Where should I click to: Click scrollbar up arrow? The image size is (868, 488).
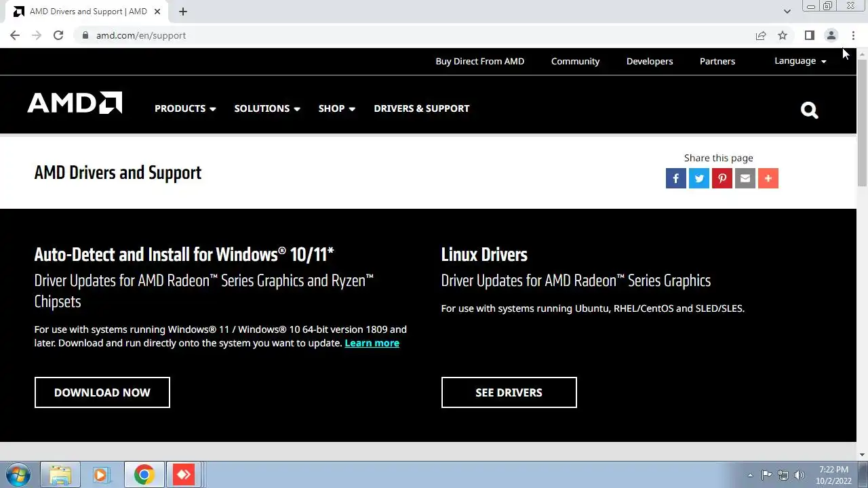tap(862, 54)
